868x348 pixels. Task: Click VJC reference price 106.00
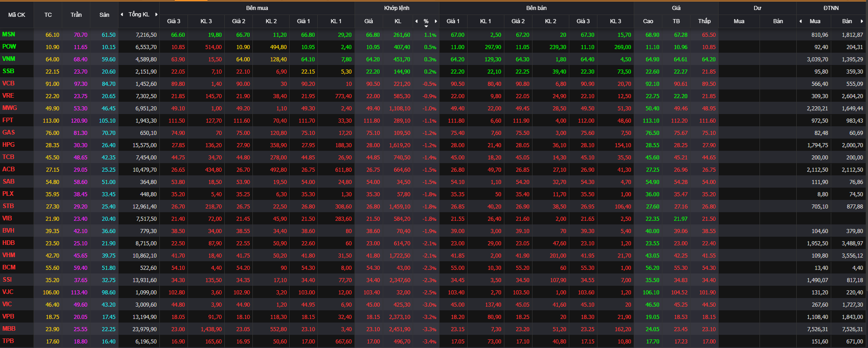click(51, 293)
